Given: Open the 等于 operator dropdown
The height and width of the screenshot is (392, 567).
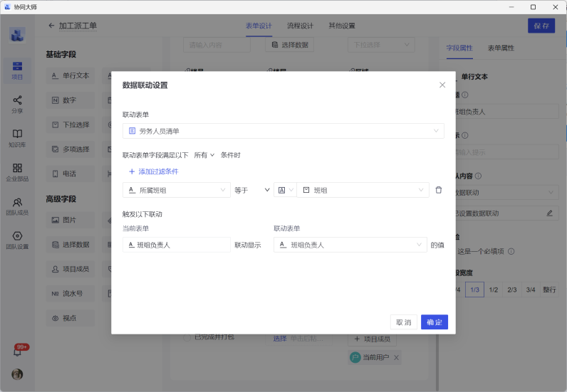Looking at the screenshot, I should (x=252, y=190).
